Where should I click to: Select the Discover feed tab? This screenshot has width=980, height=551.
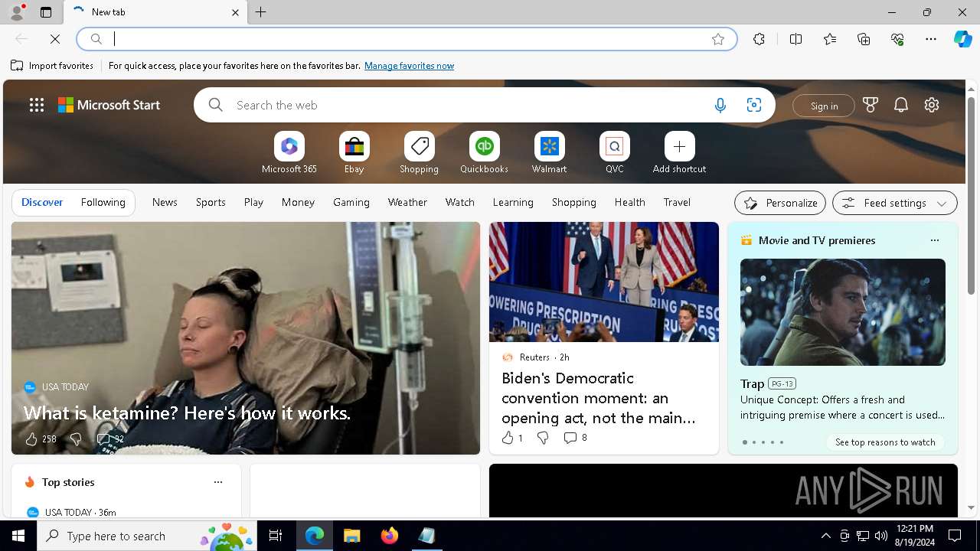coord(42,203)
